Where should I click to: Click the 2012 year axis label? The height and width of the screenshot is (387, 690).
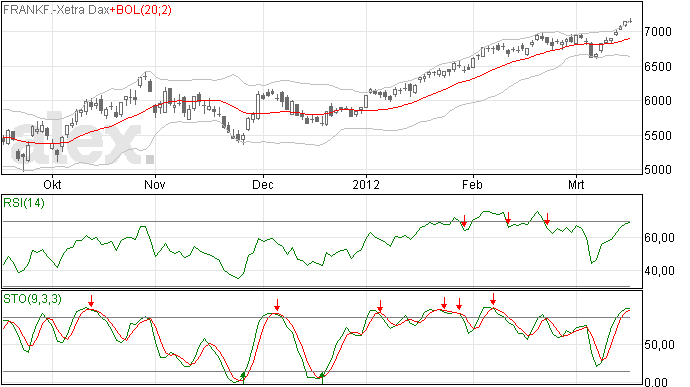[366, 184]
